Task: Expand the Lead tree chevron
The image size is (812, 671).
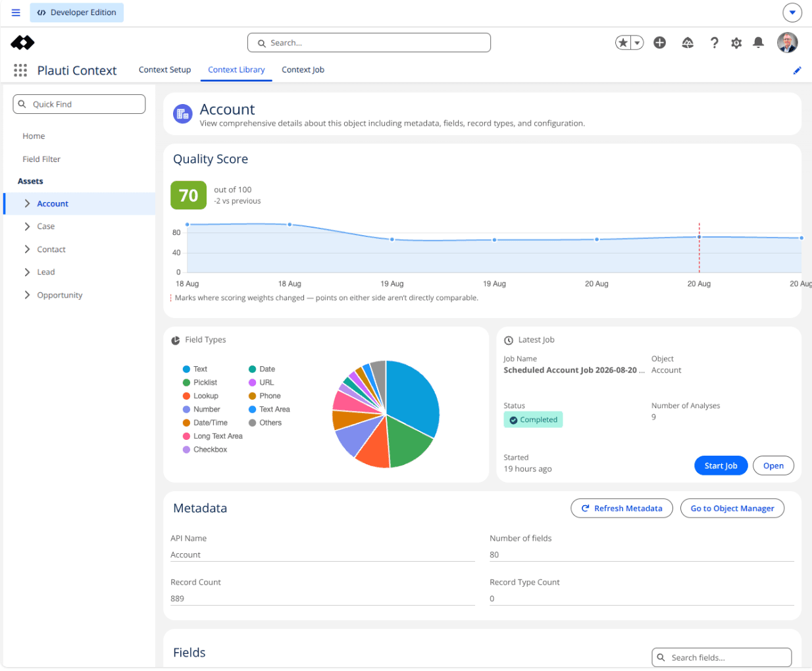Action: [27, 272]
